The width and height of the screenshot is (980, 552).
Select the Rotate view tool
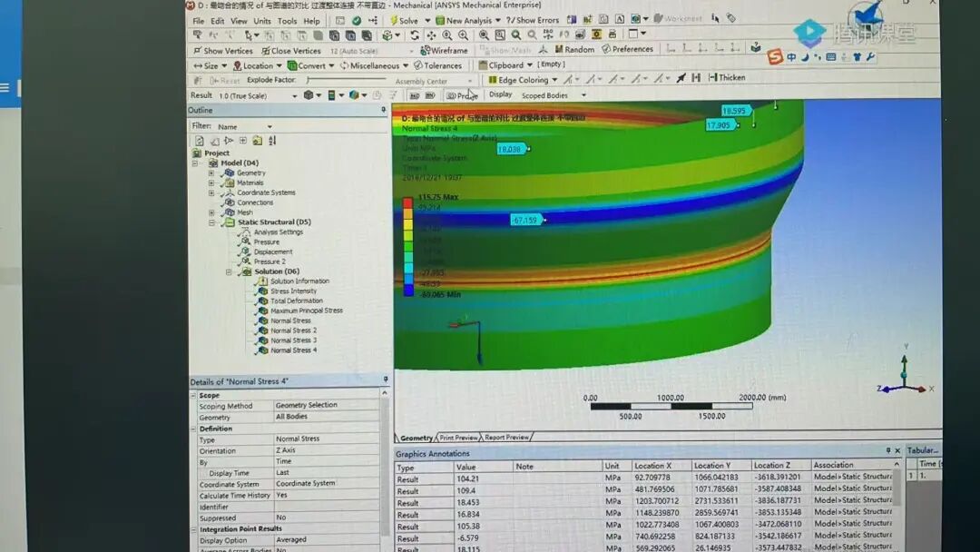click(x=415, y=35)
